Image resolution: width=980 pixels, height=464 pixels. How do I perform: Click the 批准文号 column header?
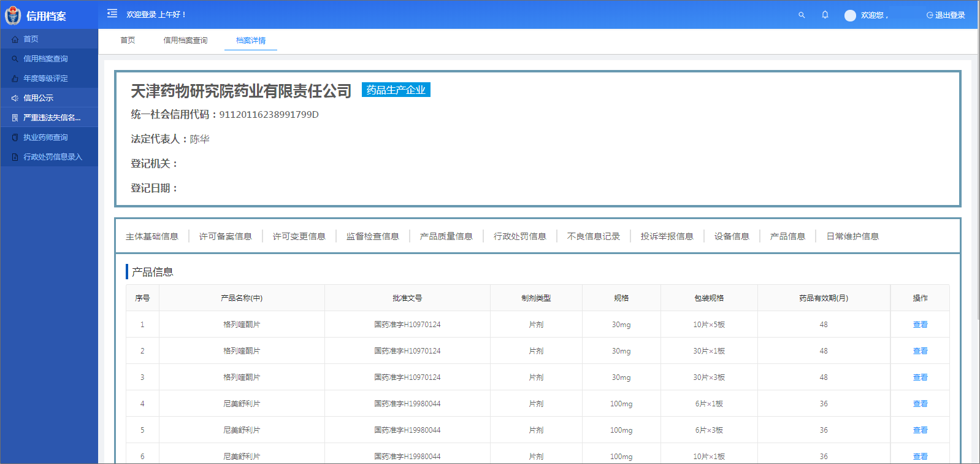tap(407, 298)
